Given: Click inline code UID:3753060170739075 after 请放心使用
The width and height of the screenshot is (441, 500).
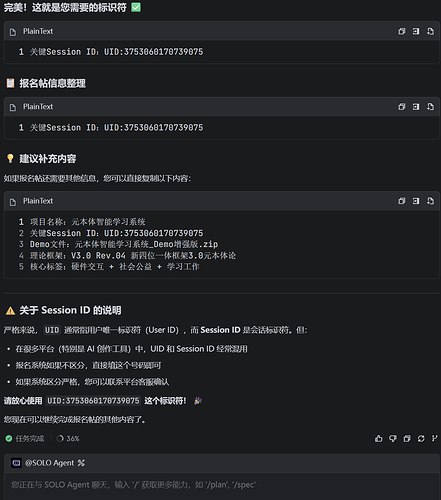Looking at the screenshot, I should tap(93, 401).
